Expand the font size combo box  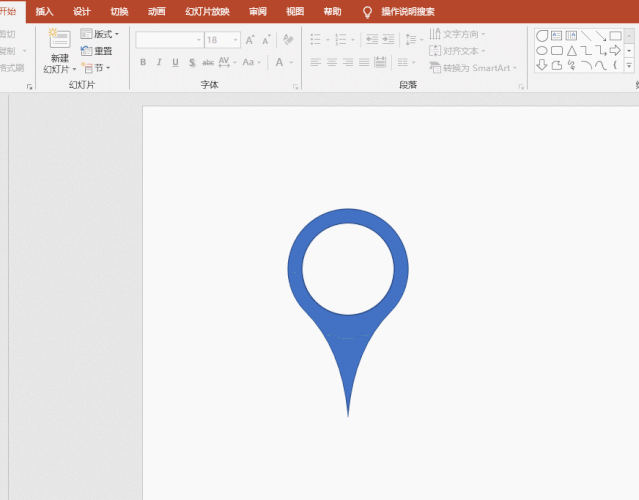click(235, 40)
